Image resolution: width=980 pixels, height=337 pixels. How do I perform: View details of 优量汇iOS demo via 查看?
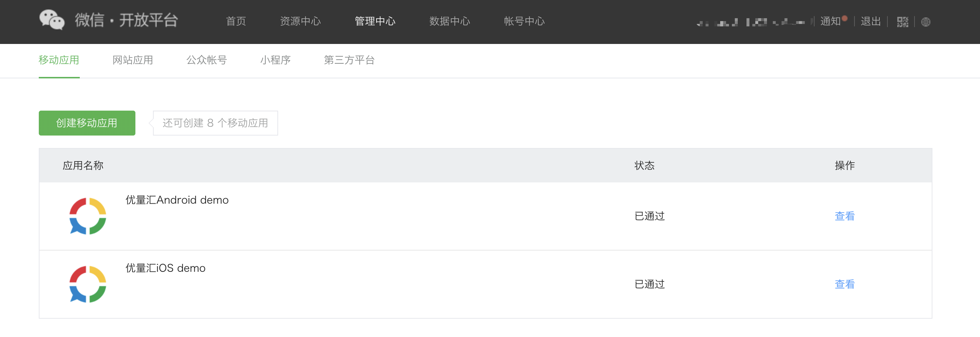[x=845, y=284]
